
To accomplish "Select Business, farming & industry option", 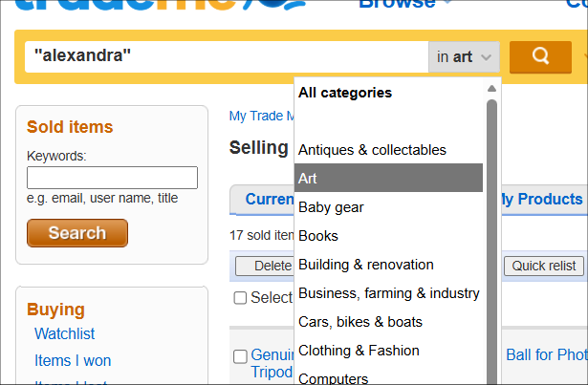I will pos(389,293).
